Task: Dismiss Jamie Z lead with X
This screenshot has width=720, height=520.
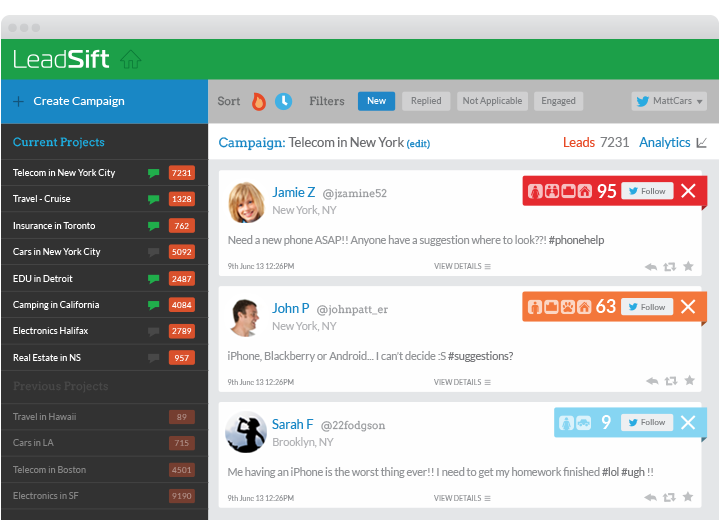Action: click(688, 191)
